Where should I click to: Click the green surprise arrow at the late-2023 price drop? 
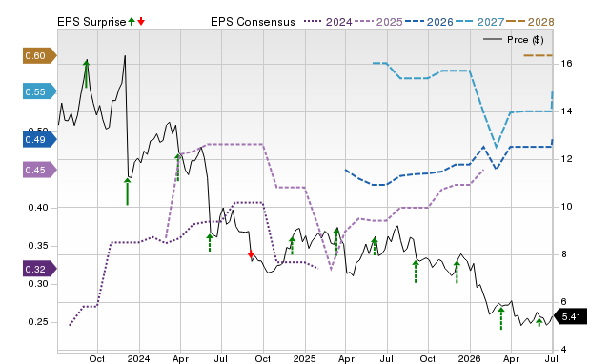(127, 192)
